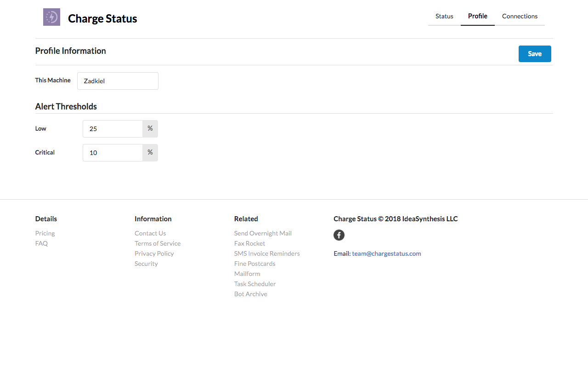View the Privacy Policy link
This screenshot has width=588, height=368.
(154, 253)
